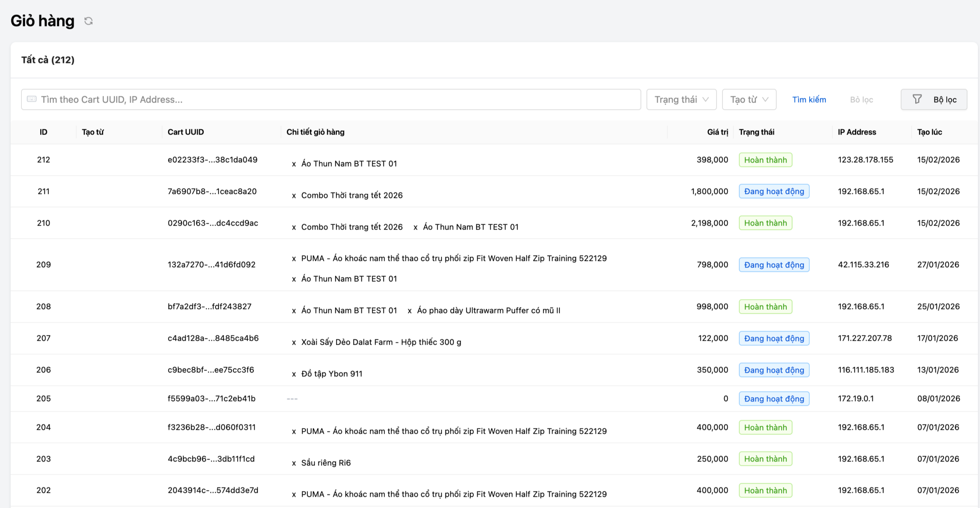Open cart row ID 209

tap(43, 265)
